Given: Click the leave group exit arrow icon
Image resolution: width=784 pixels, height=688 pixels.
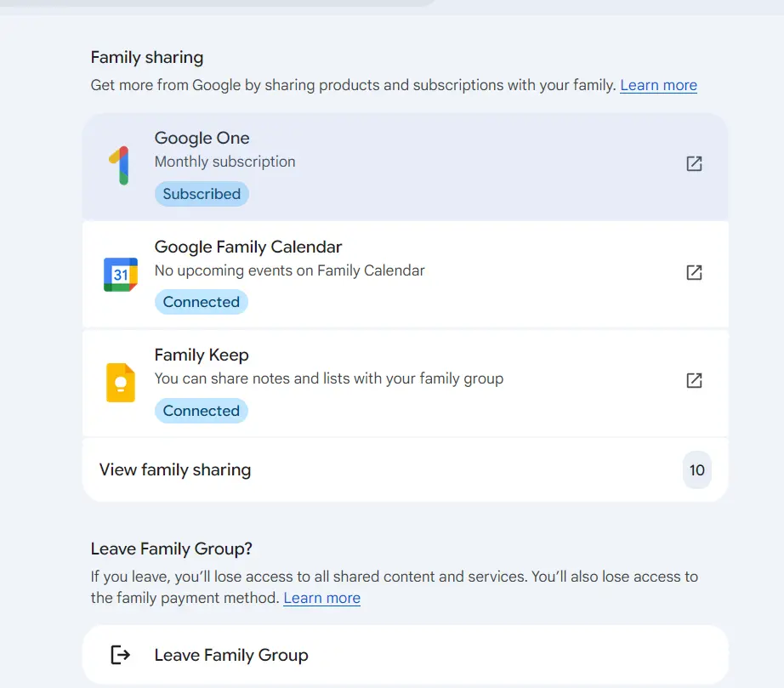Looking at the screenshot, I should coord(120,655).
